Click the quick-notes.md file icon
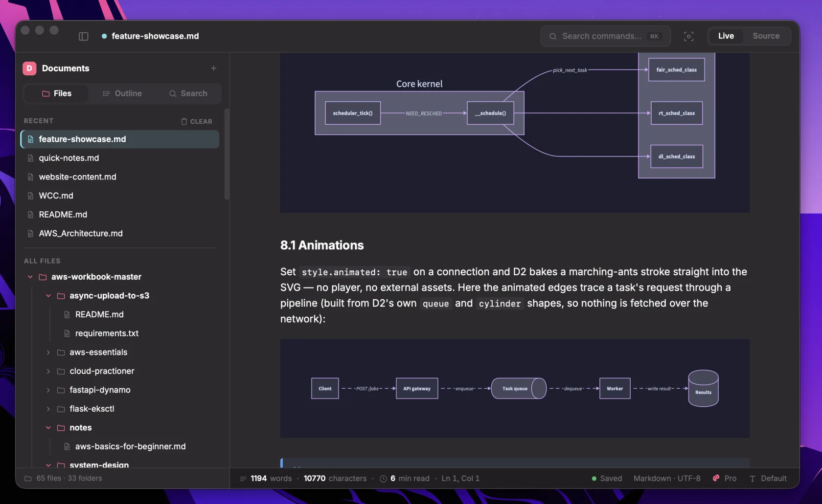Screen dimensions: 822x504 30,158
